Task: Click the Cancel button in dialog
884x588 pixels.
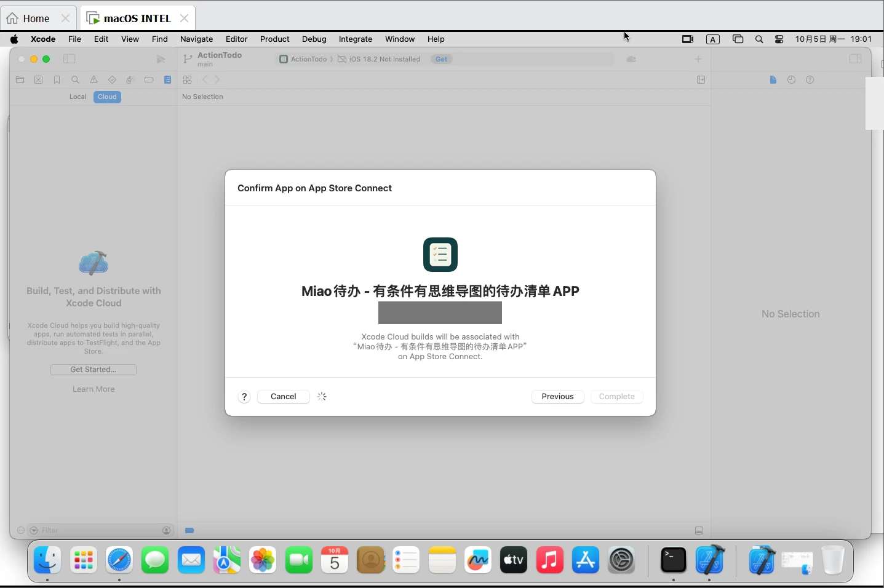Action: point(284,397)
